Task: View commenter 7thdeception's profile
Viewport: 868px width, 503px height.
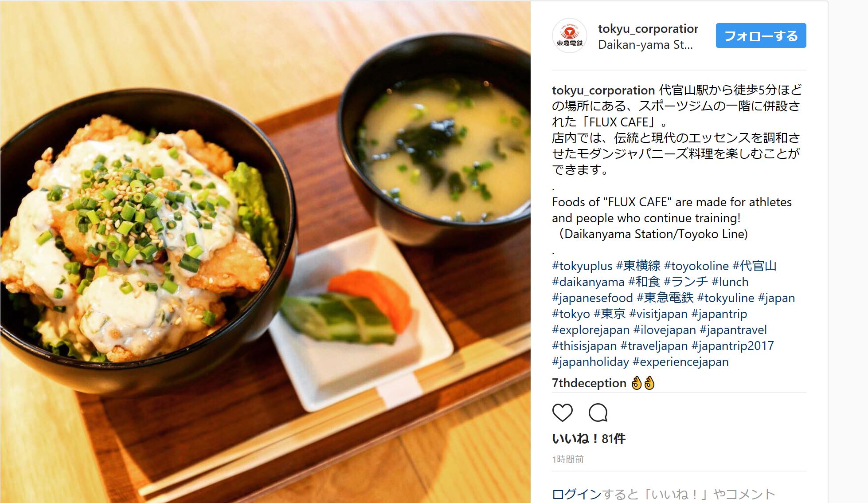Action: (589, 383)
